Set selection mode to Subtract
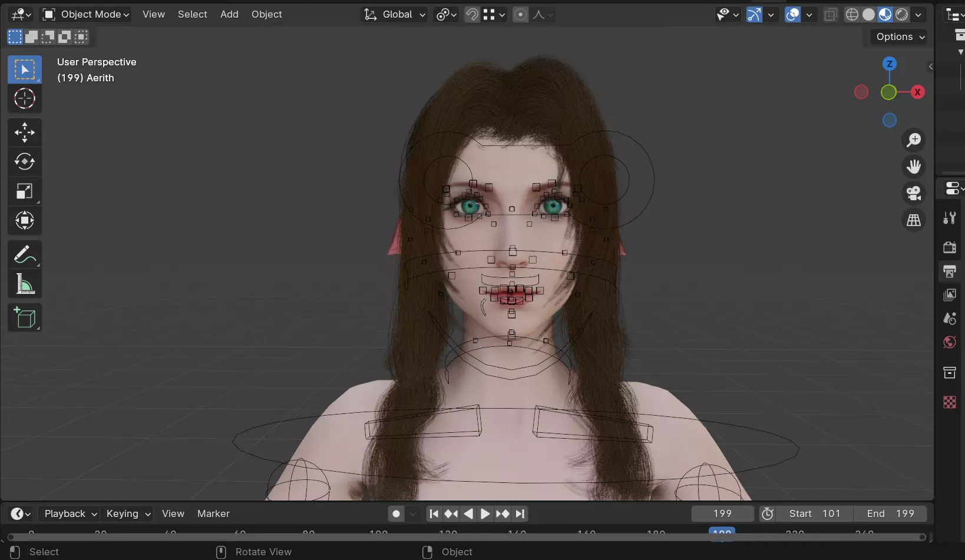This screenshot has width=965, height=560. [x=48, y=37]
